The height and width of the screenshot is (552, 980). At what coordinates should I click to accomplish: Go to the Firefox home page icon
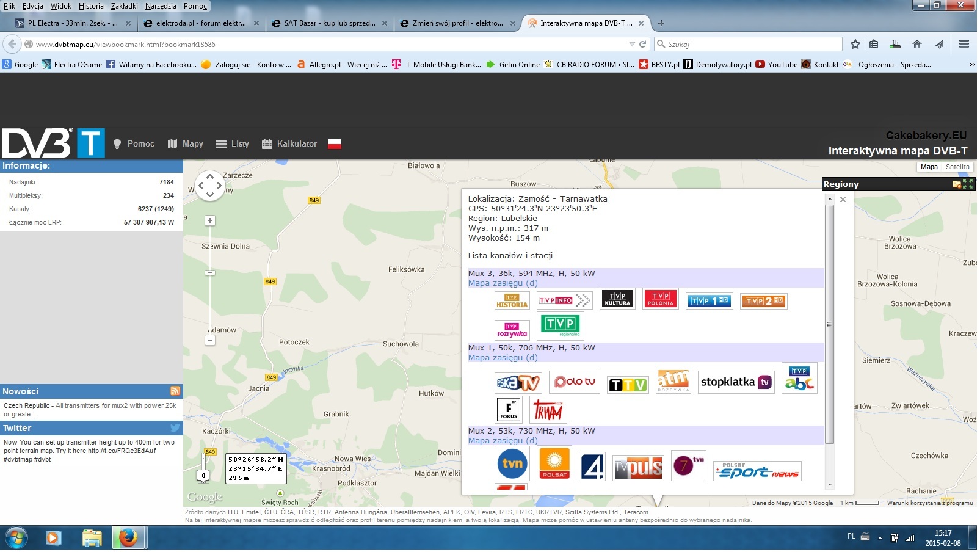click(918, 45)
